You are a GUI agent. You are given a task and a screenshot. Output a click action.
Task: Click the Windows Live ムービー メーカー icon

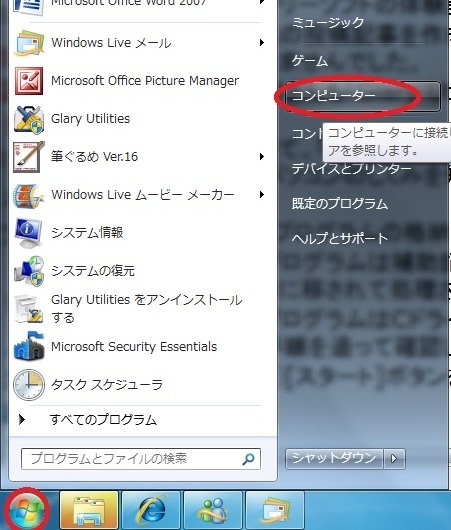29,195
